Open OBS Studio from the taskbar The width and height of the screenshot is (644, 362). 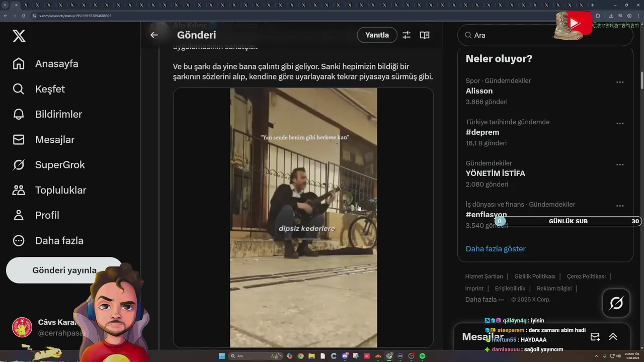point(411,356)
